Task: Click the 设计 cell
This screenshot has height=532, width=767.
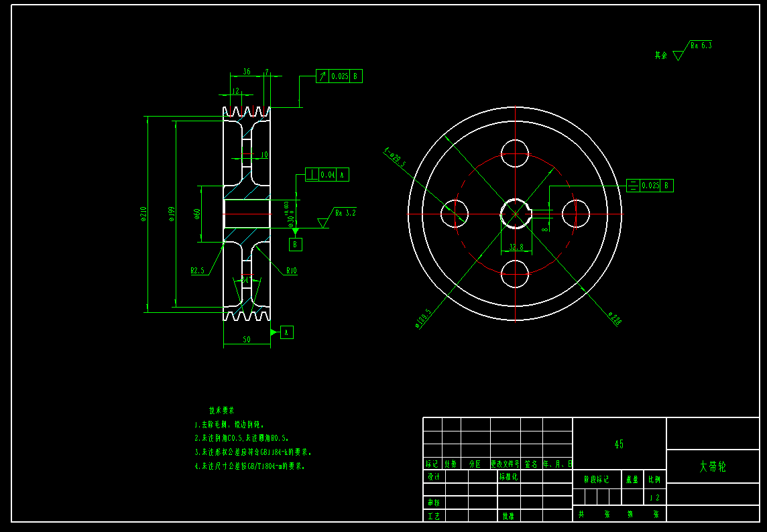Action: (x=434, y=476)
